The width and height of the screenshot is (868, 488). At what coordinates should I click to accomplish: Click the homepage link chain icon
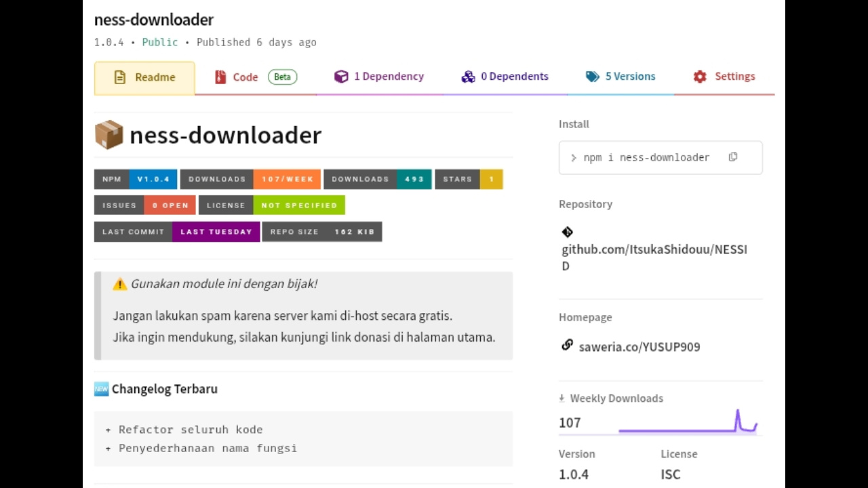(x=567, y=346)
